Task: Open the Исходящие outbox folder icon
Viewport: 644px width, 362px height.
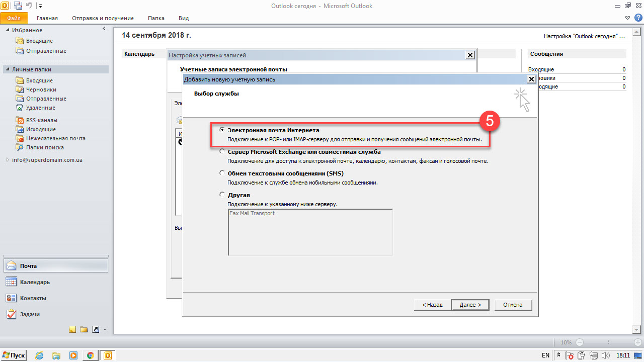Action: (x=20, y=129)
